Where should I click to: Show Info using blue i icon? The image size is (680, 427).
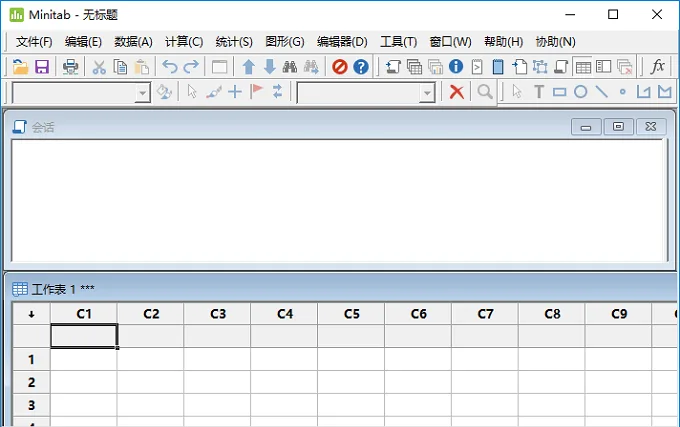456,66
